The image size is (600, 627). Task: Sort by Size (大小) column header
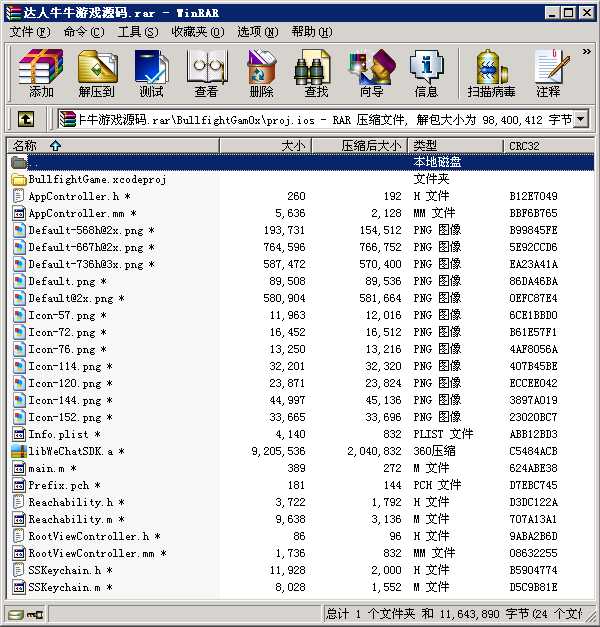tap(266, 146)
